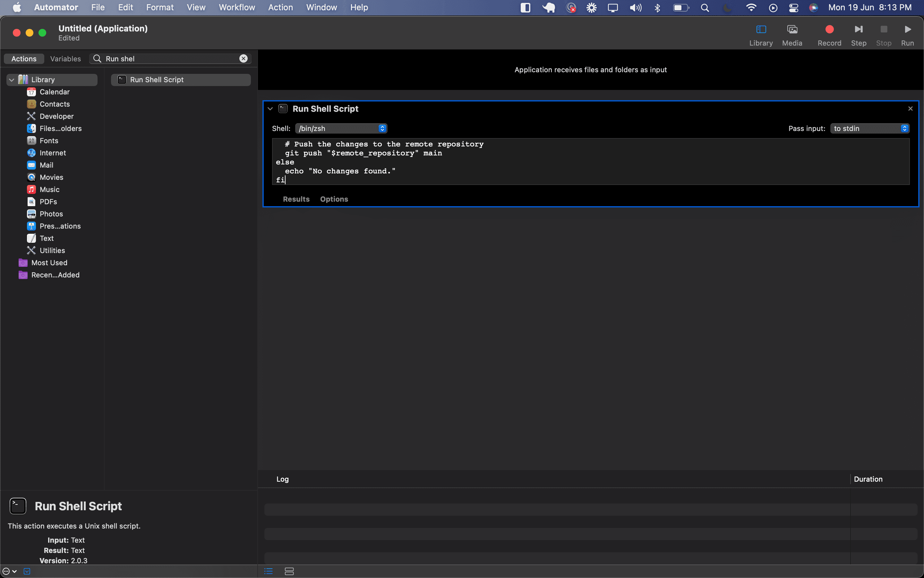Select the Photos category

tap(45, 214)
